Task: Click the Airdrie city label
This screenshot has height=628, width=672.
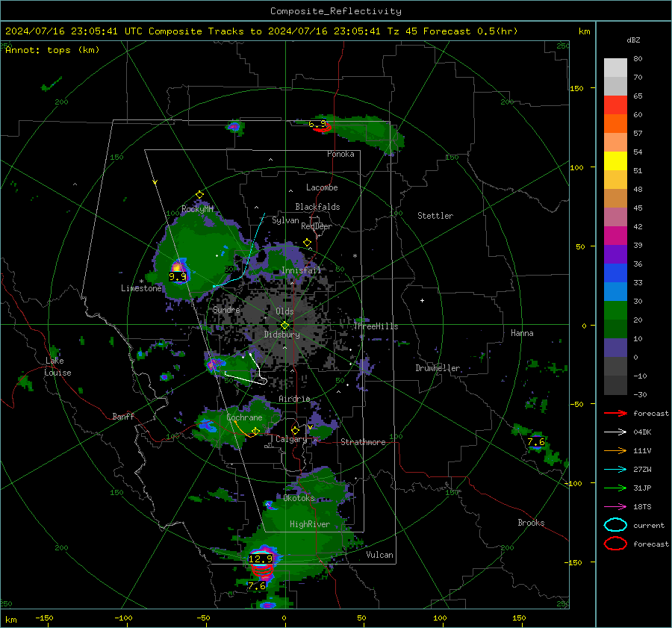Action: [x=294, y=399]
